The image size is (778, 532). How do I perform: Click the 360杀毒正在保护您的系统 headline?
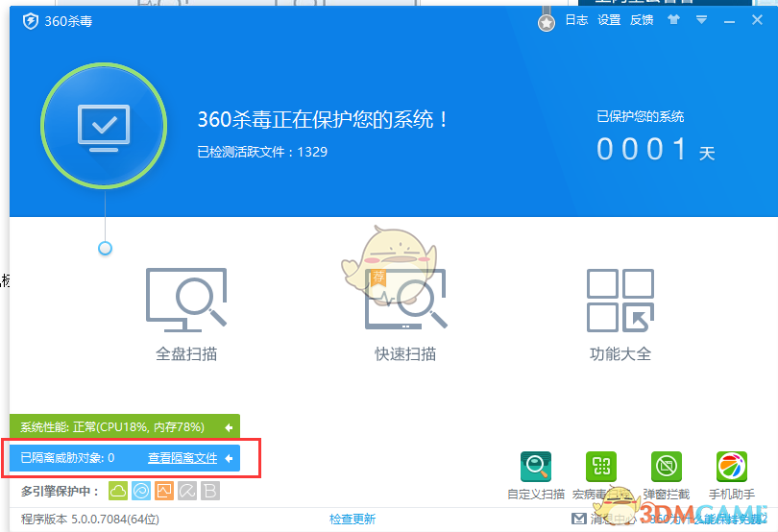(x=323, y=120)
